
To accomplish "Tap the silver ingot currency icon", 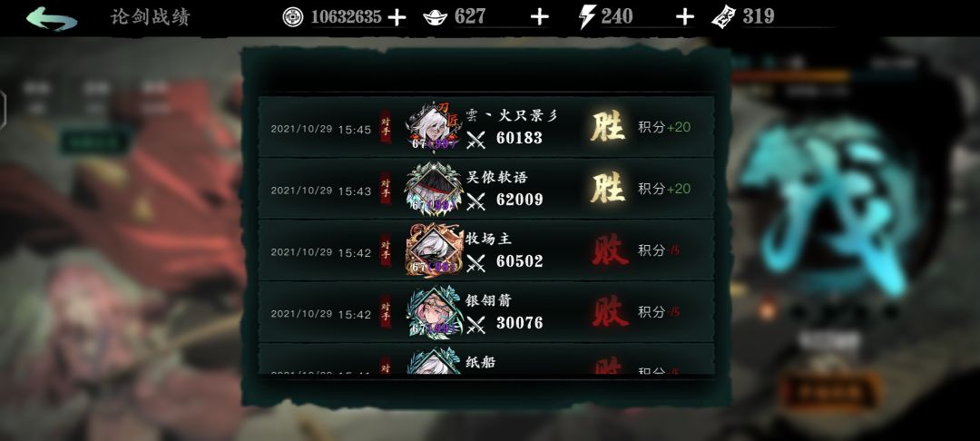I will [x=436, y=17].
